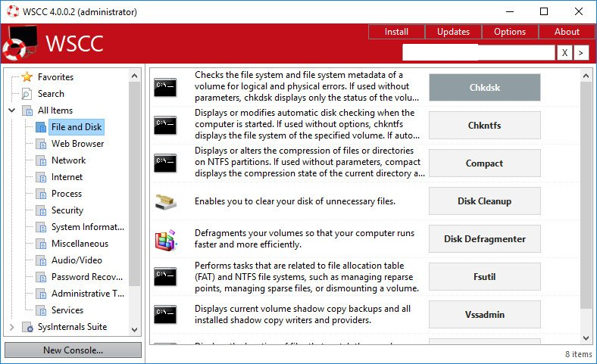The height and width of the screenshot is (364, 597).
Task: Clear search with X button
Action: click(564, 53)
